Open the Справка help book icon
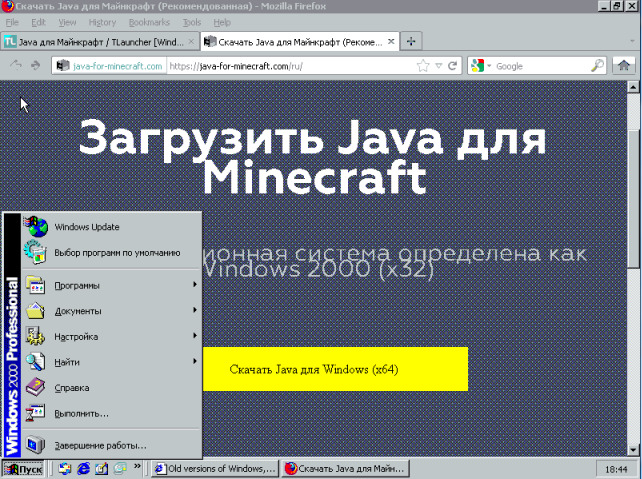The width and height of the screenshot is (642, 479). [x=35, y=387]
